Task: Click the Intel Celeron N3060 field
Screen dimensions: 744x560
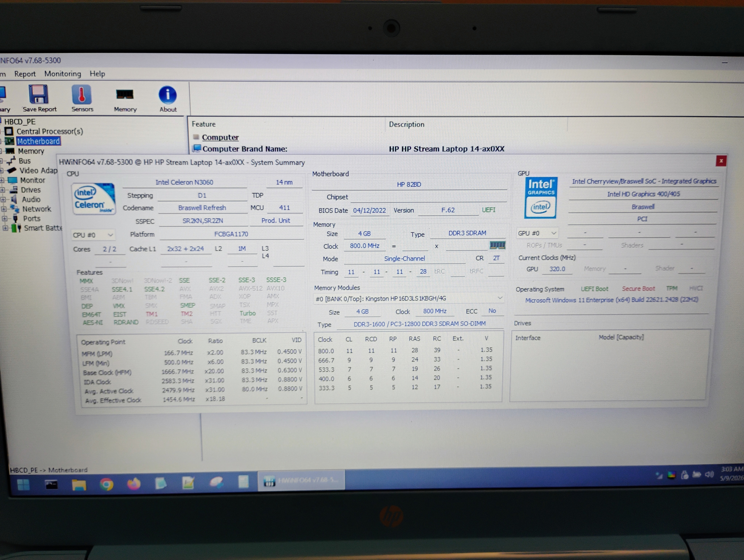Action: pyautogui.click(x=184, y=182)
